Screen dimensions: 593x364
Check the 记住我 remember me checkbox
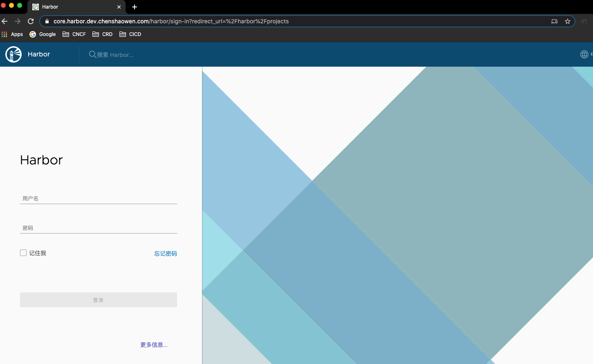click(x=23, y=253)
